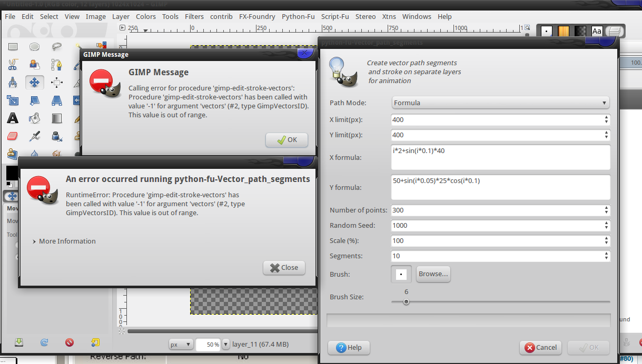Screen dimensions: 642x364
Task: Select the Scissors Select tool
Action: click(x=13, y=64)
